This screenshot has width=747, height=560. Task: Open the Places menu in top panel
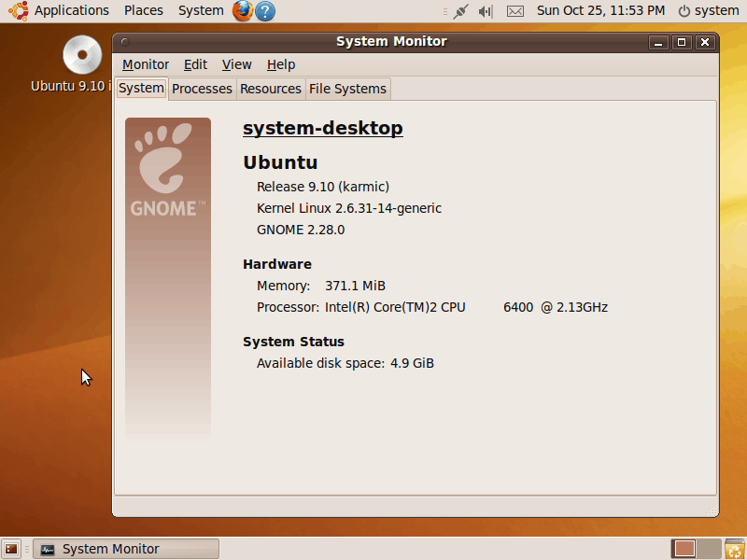click(144, 10)
